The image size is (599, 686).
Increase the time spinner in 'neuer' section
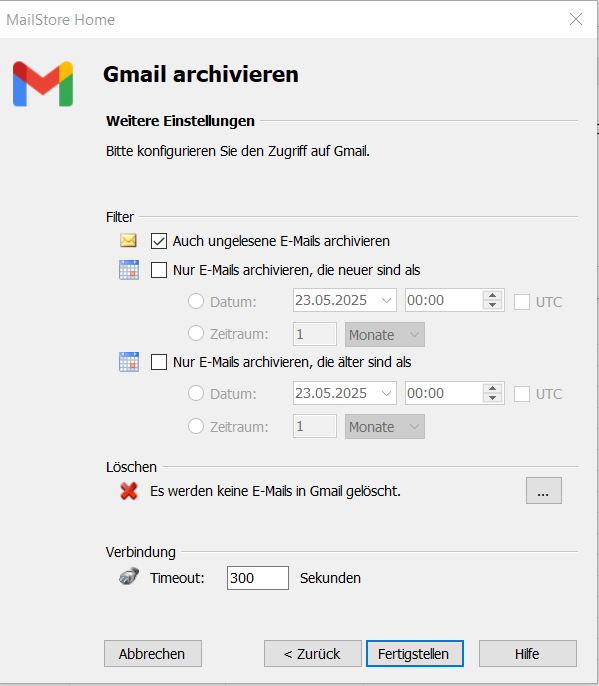click(493, 296)
